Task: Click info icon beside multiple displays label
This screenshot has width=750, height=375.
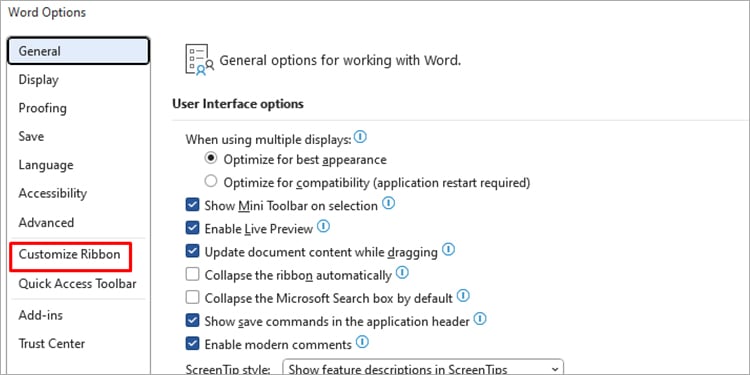Action: 360,138
